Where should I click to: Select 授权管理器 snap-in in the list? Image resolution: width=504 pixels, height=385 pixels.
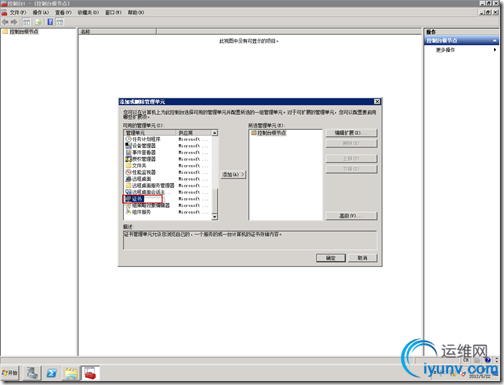140,159
